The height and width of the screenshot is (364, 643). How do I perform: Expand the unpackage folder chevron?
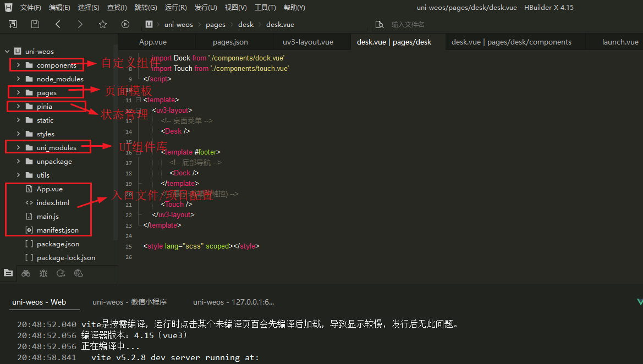point(18,161)
